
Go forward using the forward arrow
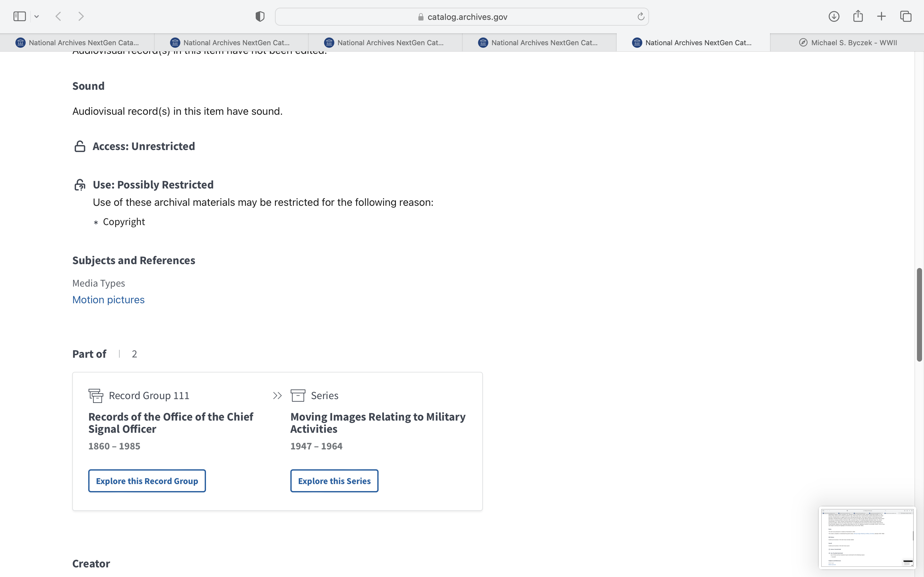tap(81, 16)
